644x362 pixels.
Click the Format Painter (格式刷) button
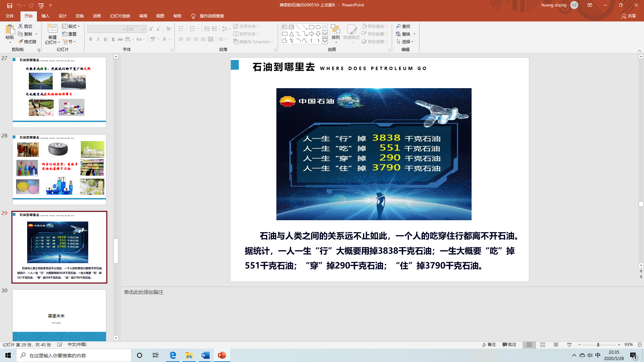27,42
